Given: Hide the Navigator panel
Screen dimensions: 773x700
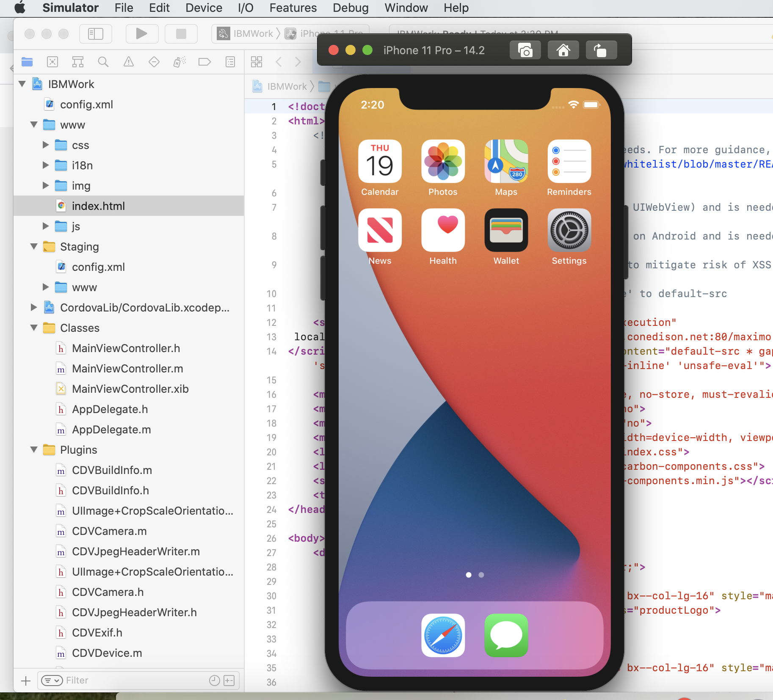Looking at the screenshot, I should (96, 34).
